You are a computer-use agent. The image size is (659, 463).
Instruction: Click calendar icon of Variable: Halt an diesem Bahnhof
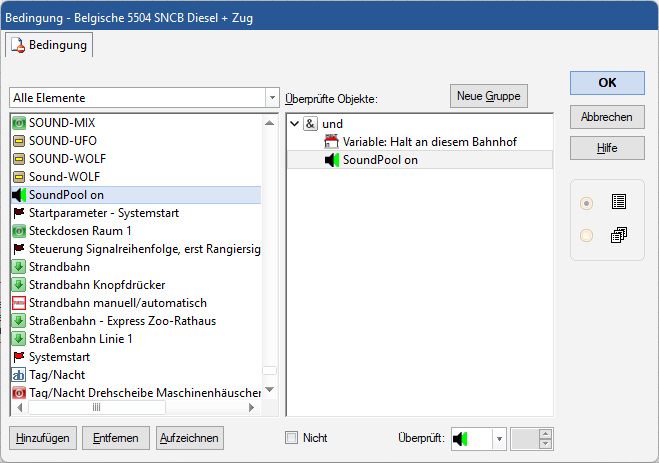[332, 142]
